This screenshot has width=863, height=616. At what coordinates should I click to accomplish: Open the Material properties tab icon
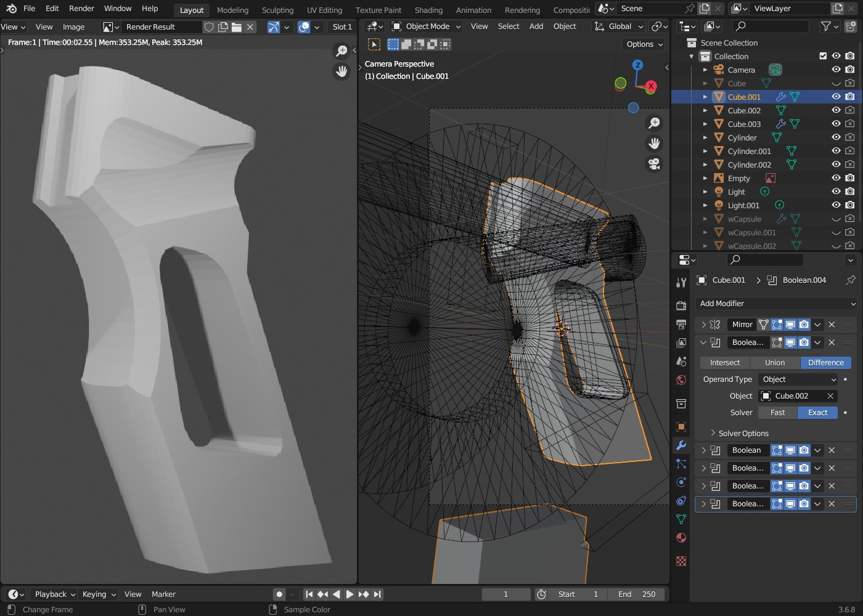pyautogui.click(x=681, y=537)
